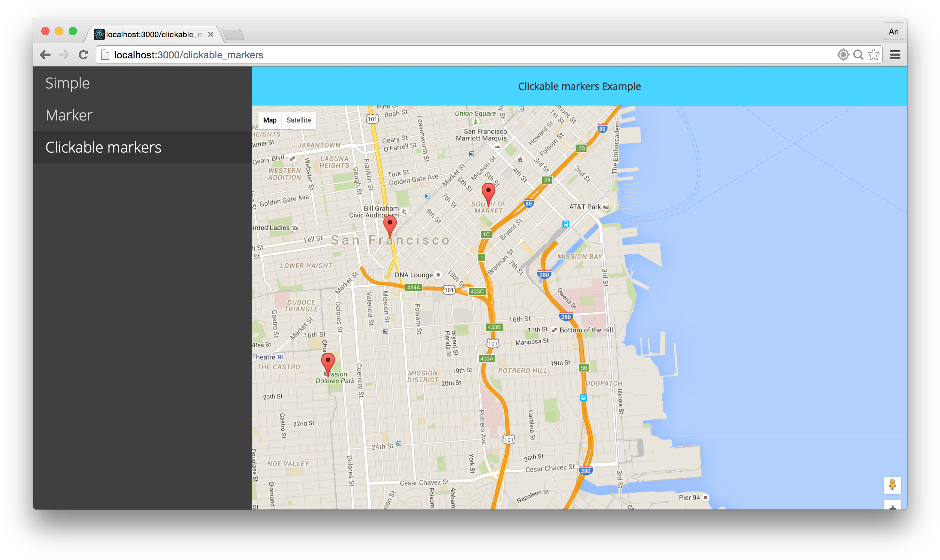Select Clickable markers sidebar item

[x=103, y=147]
